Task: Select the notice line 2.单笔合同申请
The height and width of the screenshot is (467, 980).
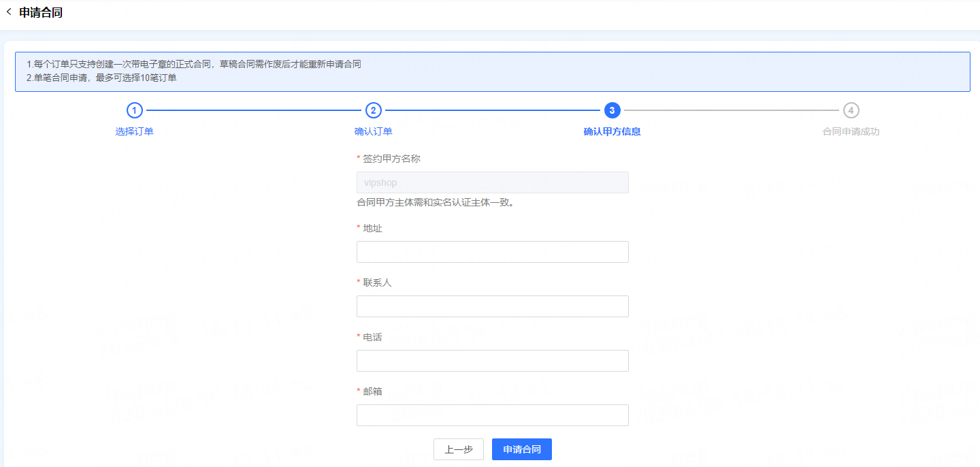Action: coord(101,78)
